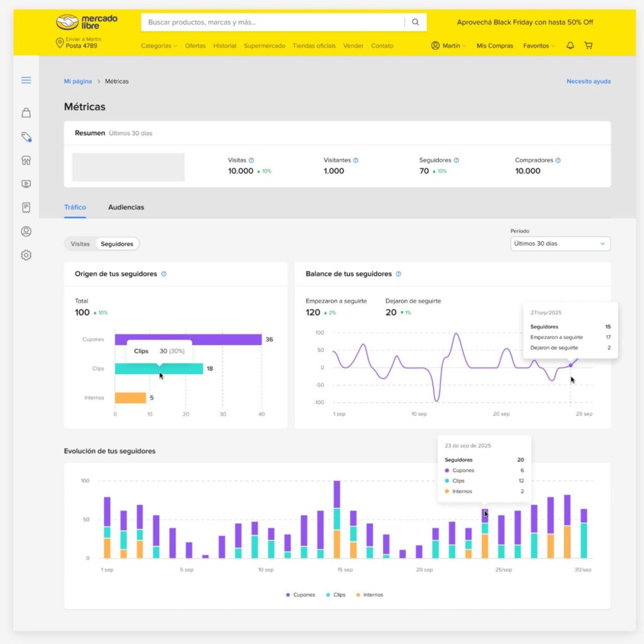Open the shopping bag icon in sidebar
This screenshot has height=644, width=644.
pyautogui.click(x=26, y=112)
